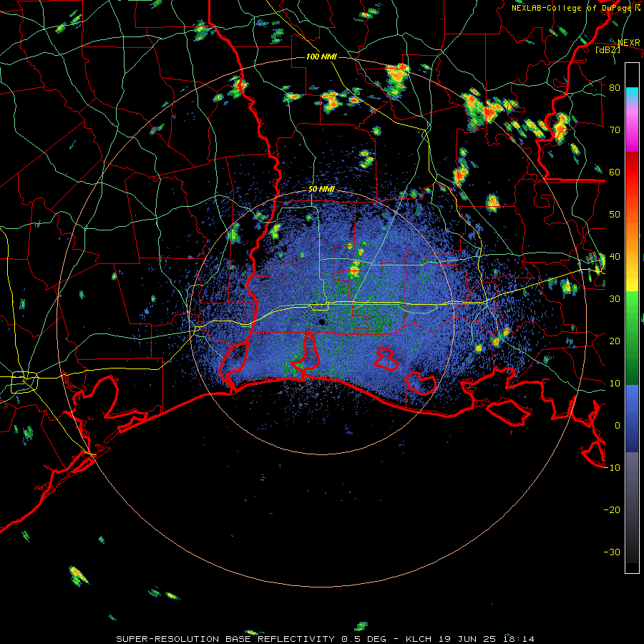Click the SUPER-RESOLUTION BASE REFLECTIVITY caption text
Viewport: 644px width, 644px height.
click(225, 639)
